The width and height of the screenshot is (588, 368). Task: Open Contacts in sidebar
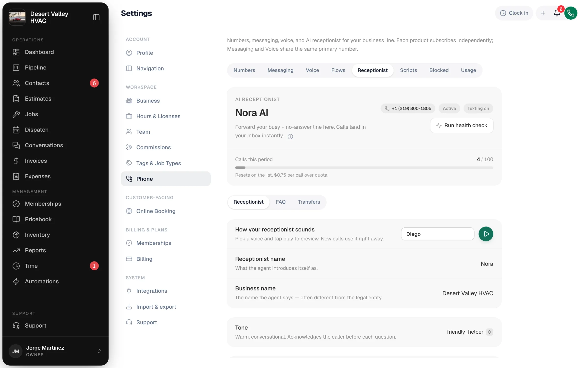[55, 83]
